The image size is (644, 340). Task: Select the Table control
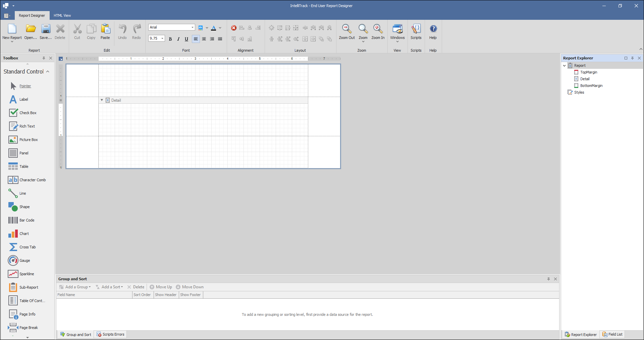point(24,166)
